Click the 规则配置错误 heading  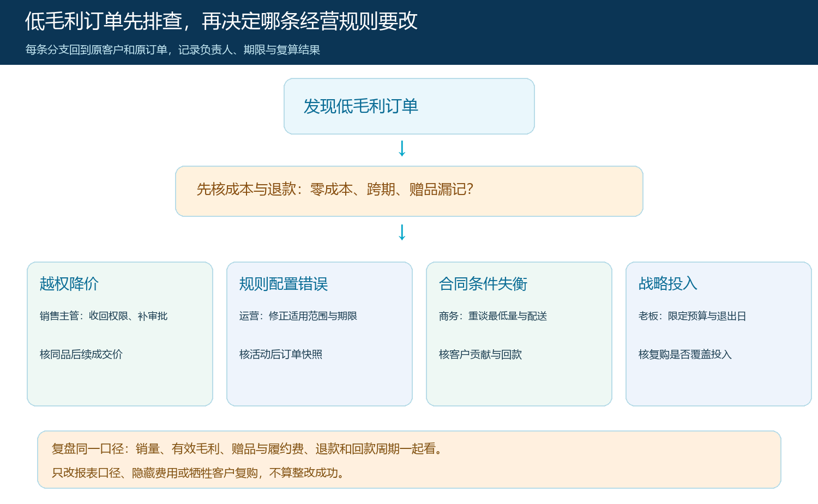pyautogui.click(x=284, y=284)
